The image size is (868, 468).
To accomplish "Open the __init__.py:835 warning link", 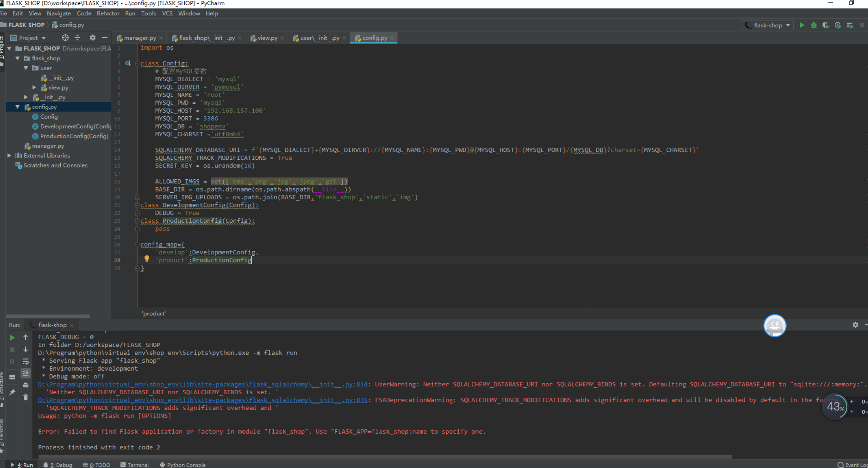I will [203, 400].
